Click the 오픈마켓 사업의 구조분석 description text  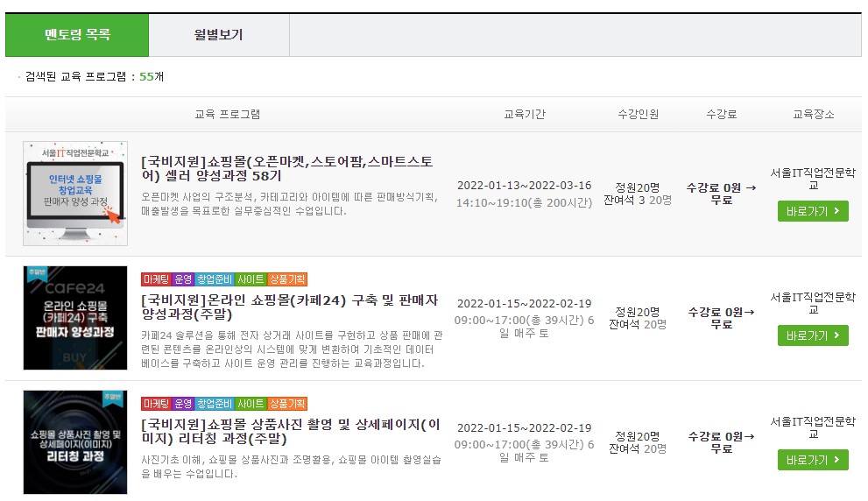pyautogui.click(x=290, y=204)
